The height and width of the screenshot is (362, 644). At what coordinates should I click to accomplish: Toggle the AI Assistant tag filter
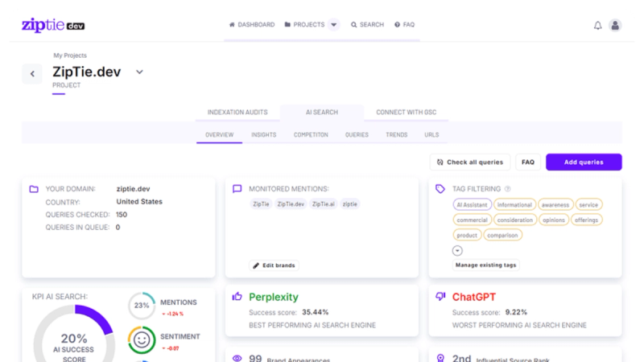(472, 204)
